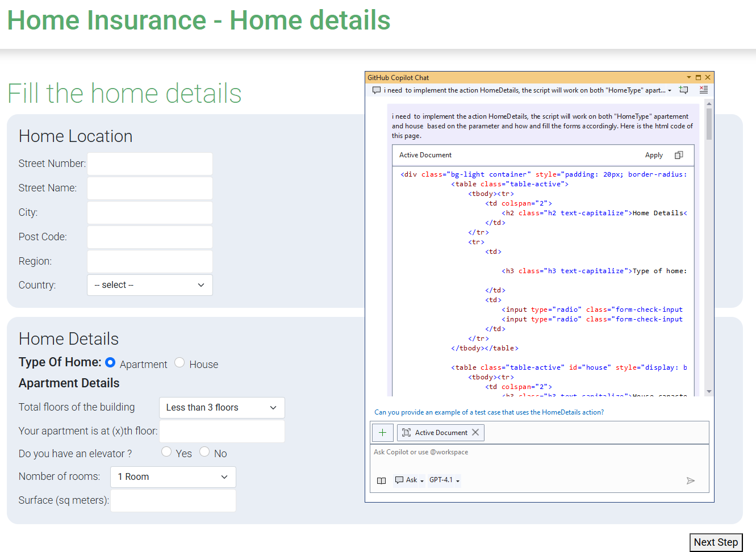
Task: Copy the Active Document code block
Action: 679,155
